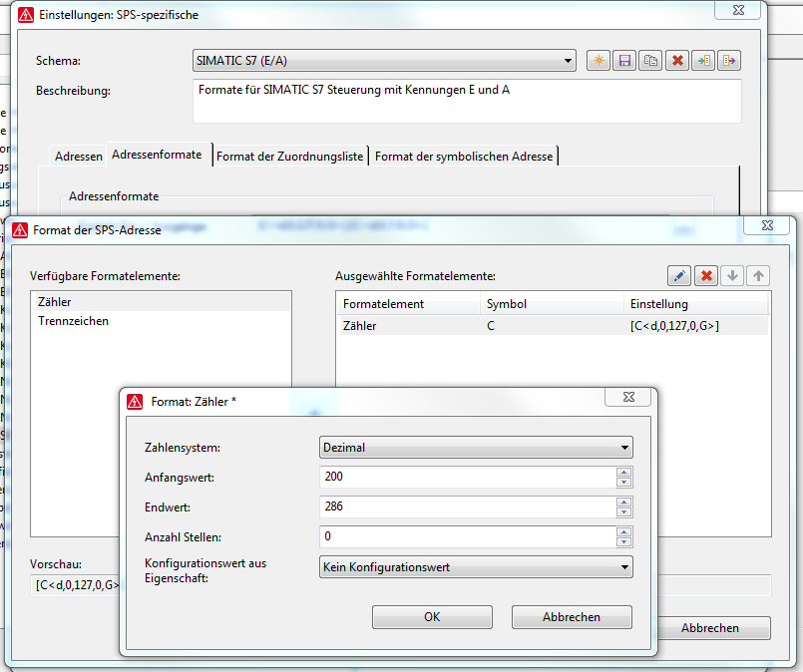Click the Beschreibung text field
This screenshot has height=672, width=803.
pyautogui.click(x=467, y=101)
